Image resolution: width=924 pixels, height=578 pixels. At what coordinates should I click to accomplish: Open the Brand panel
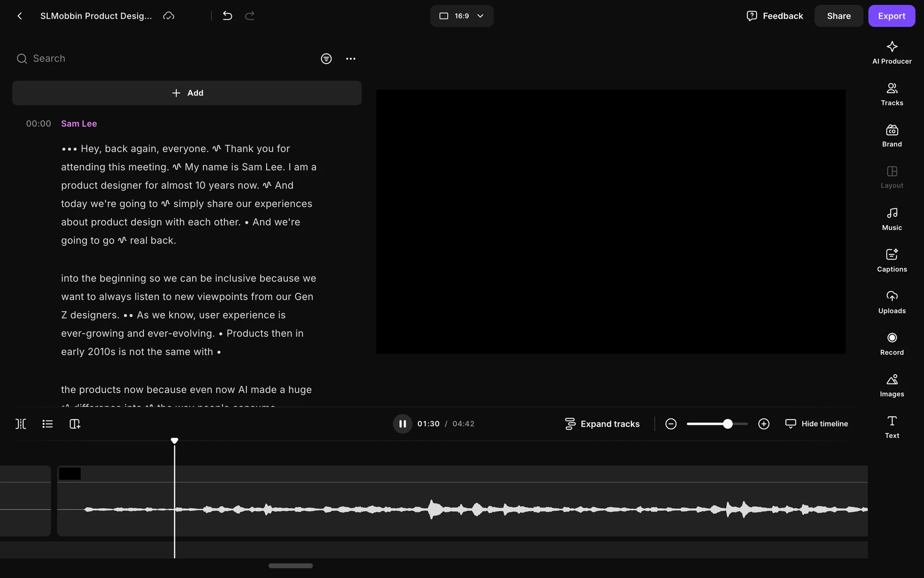point(891,136)
